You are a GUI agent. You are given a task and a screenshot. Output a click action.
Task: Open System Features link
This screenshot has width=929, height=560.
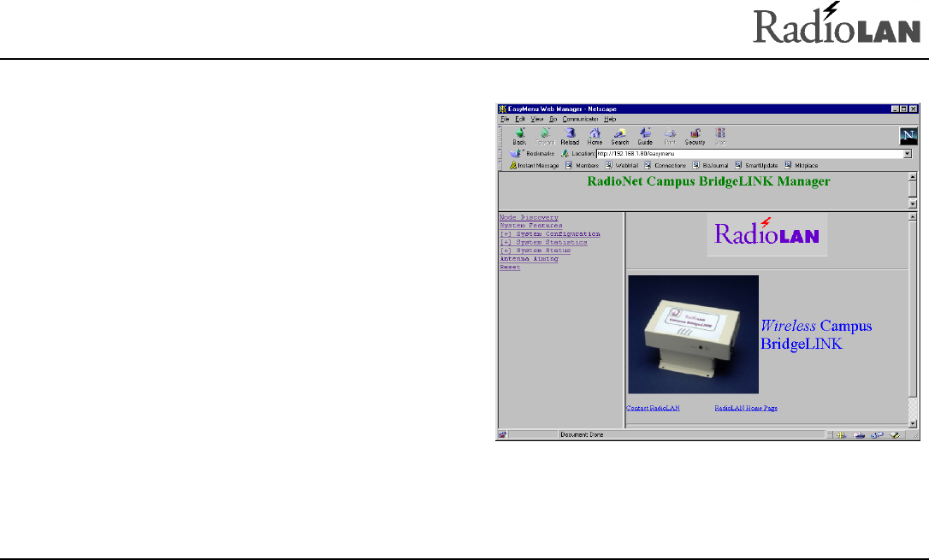pyautogui.click(x=531, y=226)
